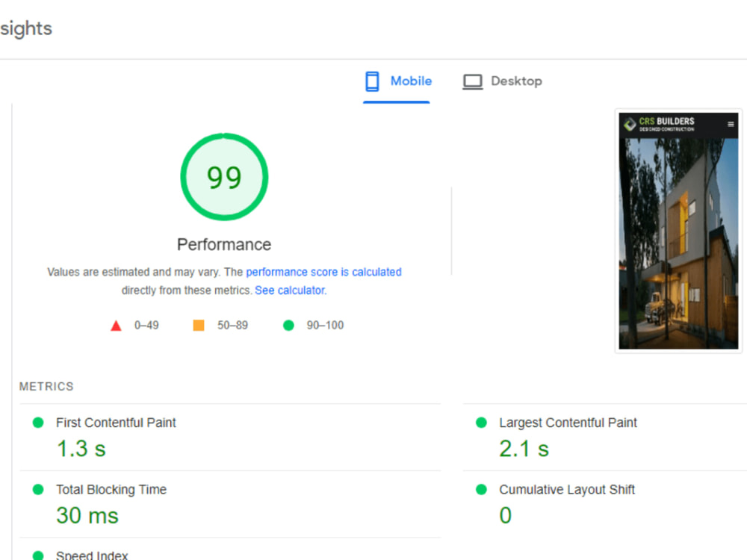
Task: Click the green circle 90–100 legend icon
Action: 288,326
